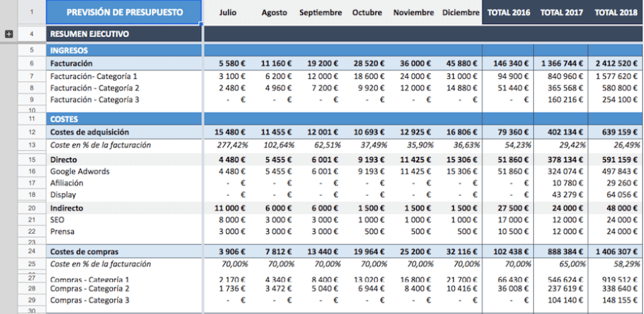Viewport: 644px width, 314px height.
Task: Select Julio Costes de adquisición 15 480 €
Action: pos(230,132)
